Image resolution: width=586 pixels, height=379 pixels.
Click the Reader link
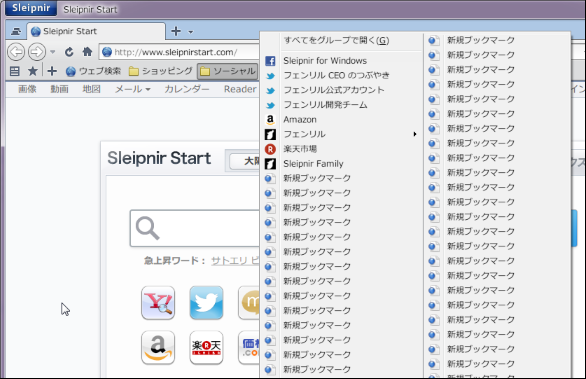(240, 89)
